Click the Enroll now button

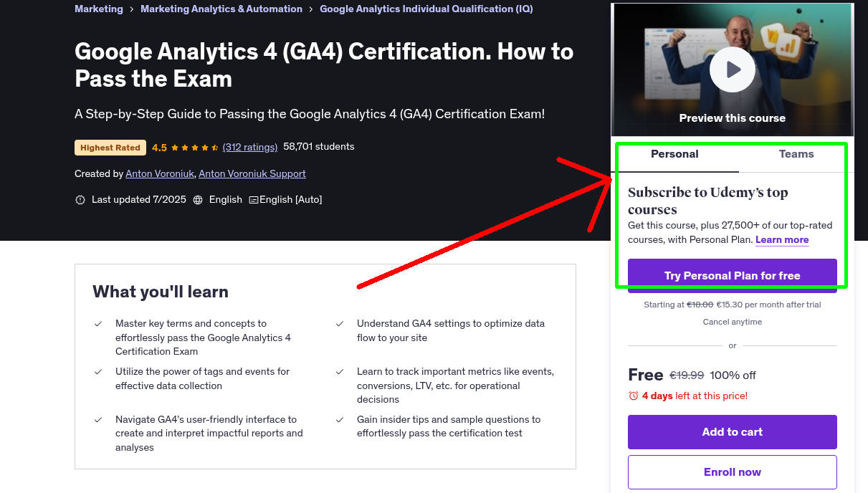point(732,472)
